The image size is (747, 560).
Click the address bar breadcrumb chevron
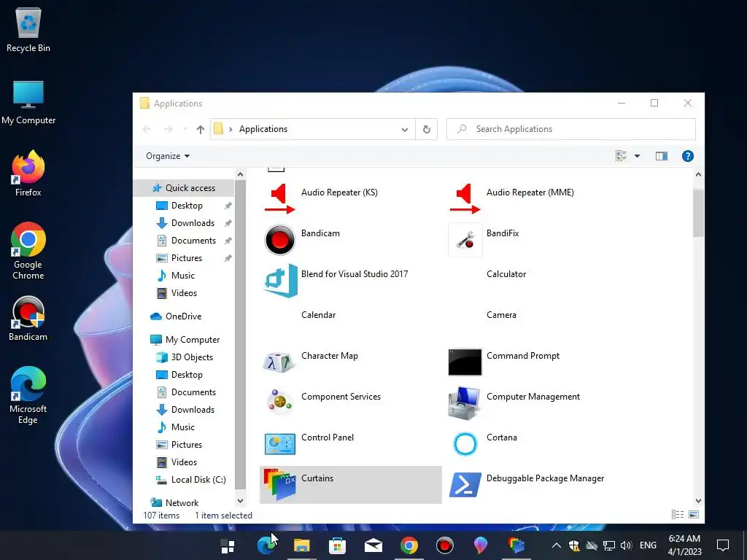231,130
